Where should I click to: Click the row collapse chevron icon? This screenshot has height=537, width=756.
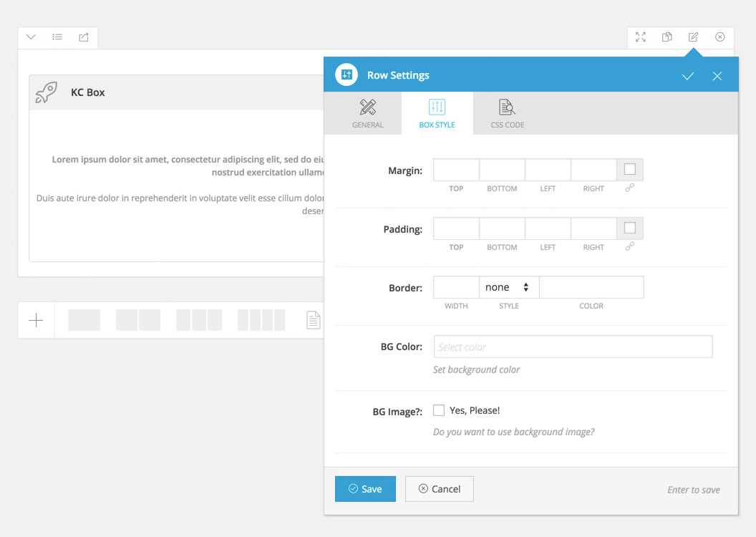coord(31,37)
